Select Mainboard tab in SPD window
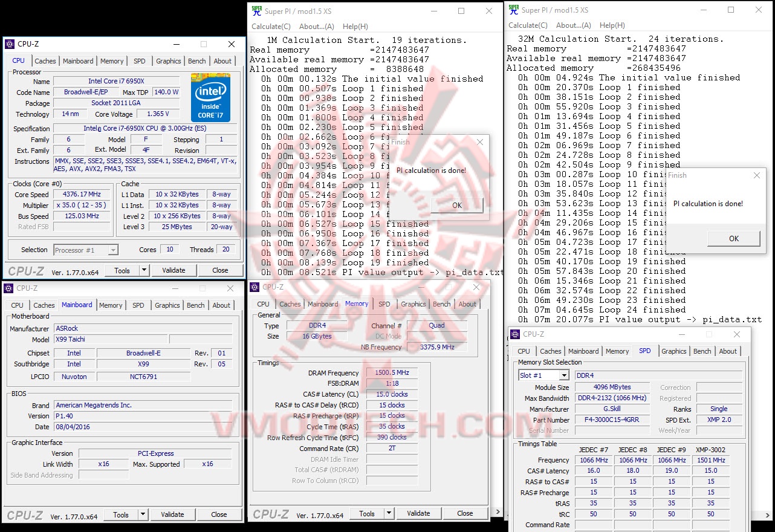Image resolution: width=775 pixels, height=532 pixels. 583,351
